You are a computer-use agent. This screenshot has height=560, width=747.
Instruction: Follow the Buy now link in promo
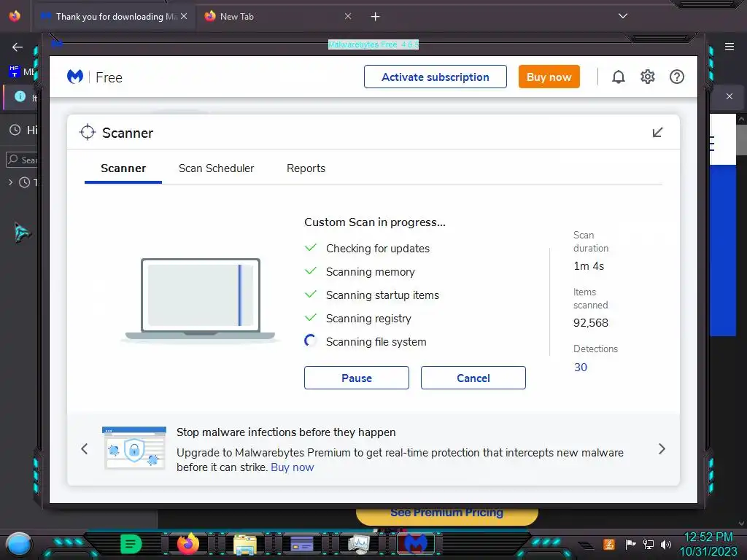(292, 467)
